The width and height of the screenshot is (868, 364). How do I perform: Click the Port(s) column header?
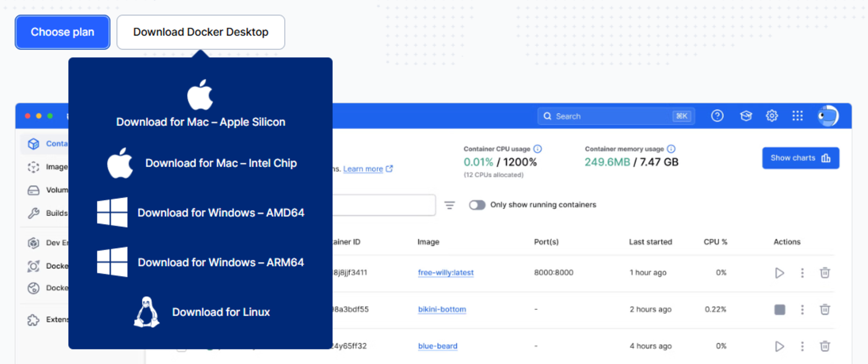pos(546,242)
